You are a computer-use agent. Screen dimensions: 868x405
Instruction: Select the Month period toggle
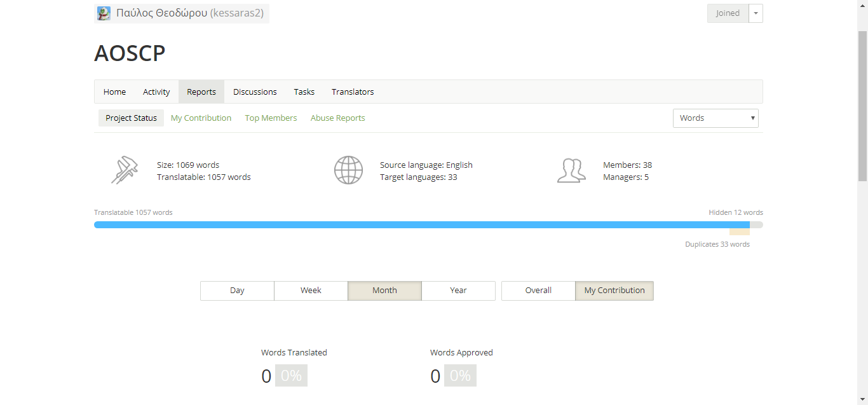click(x=384, y=291)
